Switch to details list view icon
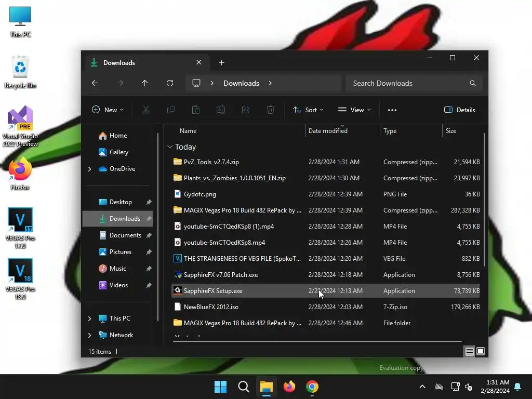532x399 pixels. [x=469, y=351]
